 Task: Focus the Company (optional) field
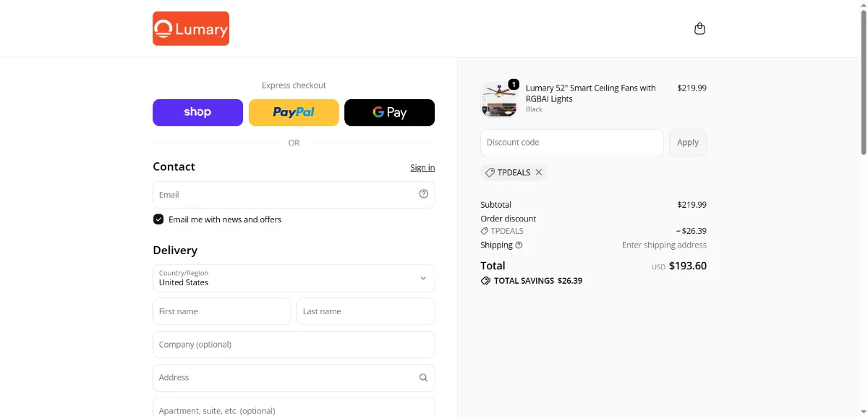(x=294, y=345)
